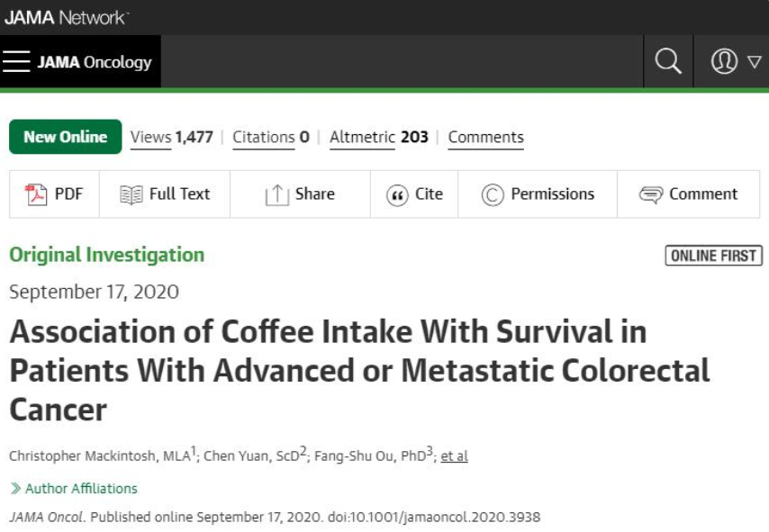Go to JAMA Oncology home logo
The height and width of the screenshot is (532, 769).
[x=95, y=63]
